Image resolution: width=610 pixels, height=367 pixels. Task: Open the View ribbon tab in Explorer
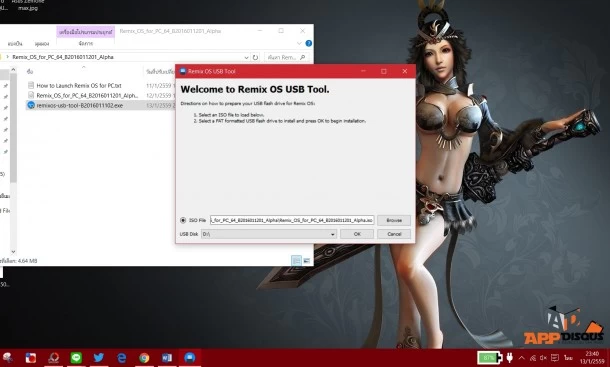click(42, 44)
